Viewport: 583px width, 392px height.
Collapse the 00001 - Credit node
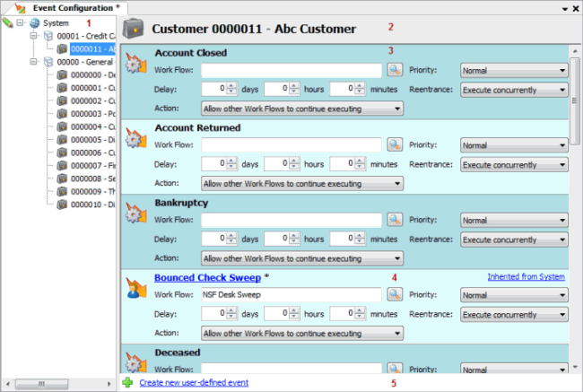click(x=33, y=36)
